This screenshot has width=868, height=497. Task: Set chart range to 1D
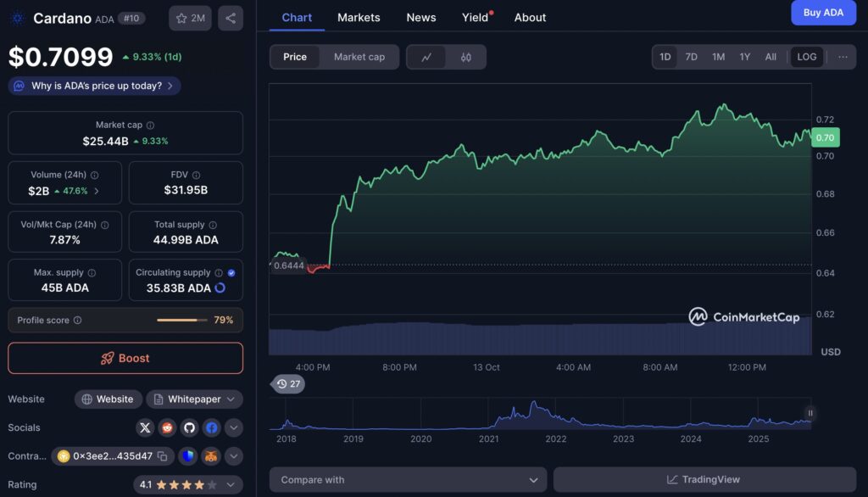[665, 57]
